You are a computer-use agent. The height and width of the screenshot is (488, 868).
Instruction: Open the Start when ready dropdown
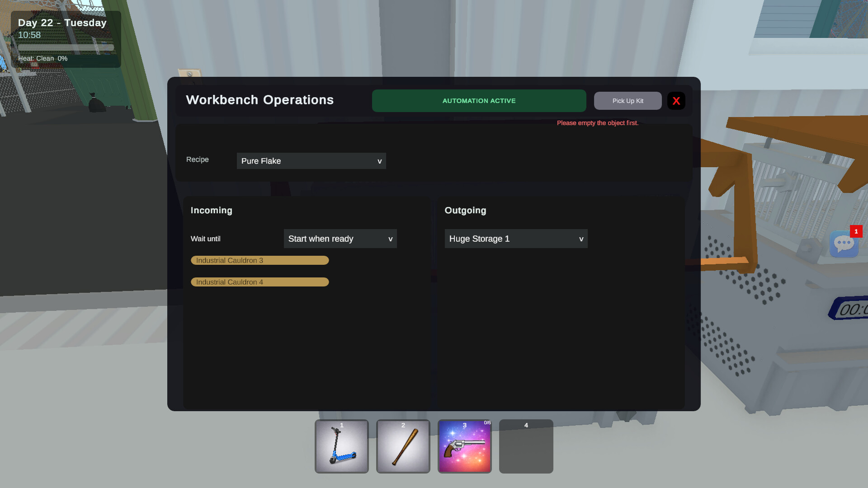pos(340,239)
